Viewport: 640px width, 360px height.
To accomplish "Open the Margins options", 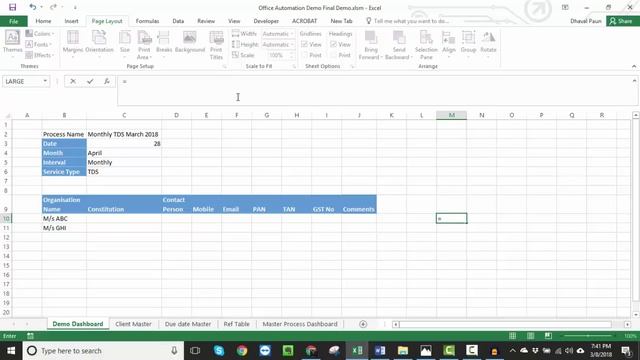I will click(73, 44).
